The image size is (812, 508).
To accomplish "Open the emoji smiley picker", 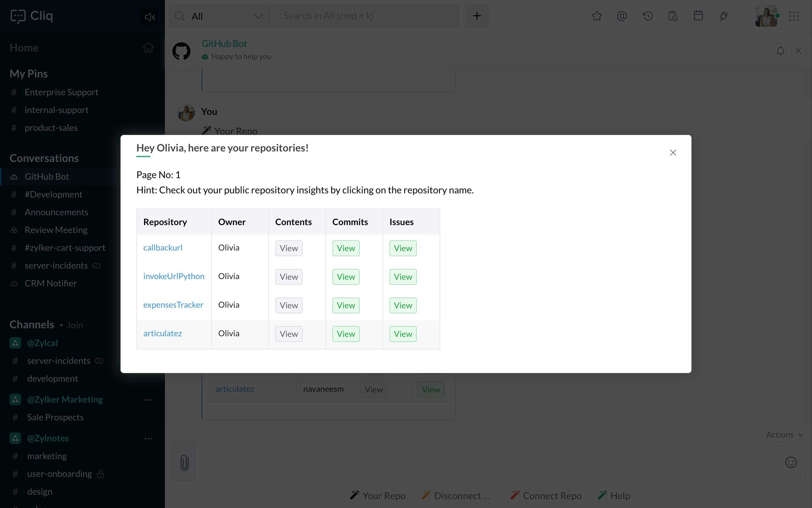I will click(791, 462).
